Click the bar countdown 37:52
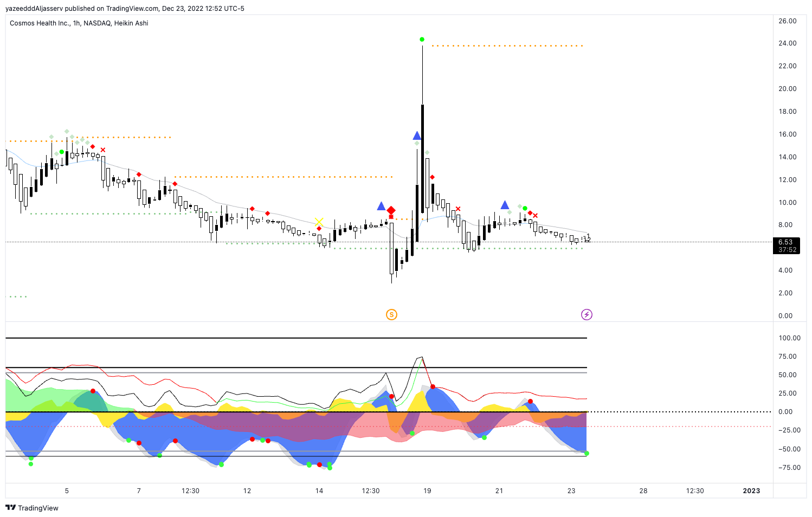The width and height of the screenshot is (812, 517). pos(787,250)
